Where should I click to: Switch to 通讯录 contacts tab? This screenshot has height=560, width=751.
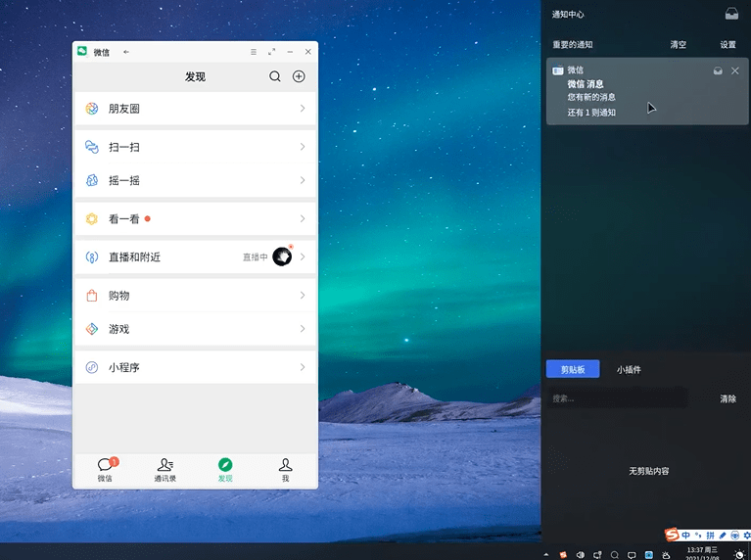coord(165,470)
